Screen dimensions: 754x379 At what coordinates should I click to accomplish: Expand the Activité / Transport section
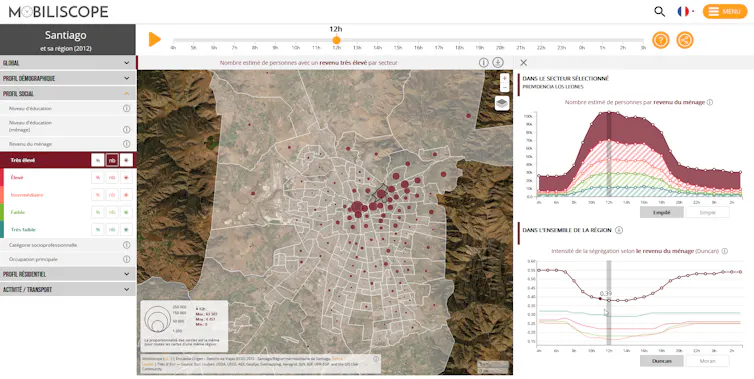[68, 290]
